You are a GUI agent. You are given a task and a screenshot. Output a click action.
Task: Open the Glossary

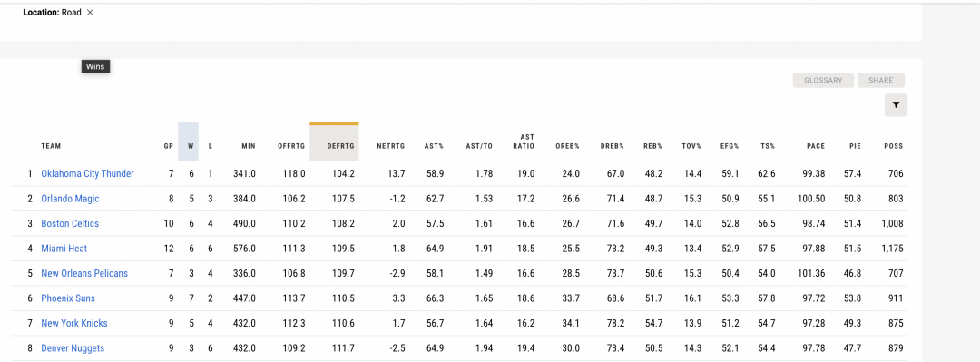[823, 80]
